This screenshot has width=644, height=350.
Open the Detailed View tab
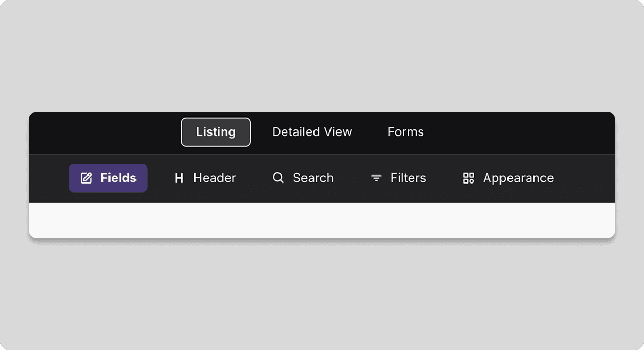312,132
